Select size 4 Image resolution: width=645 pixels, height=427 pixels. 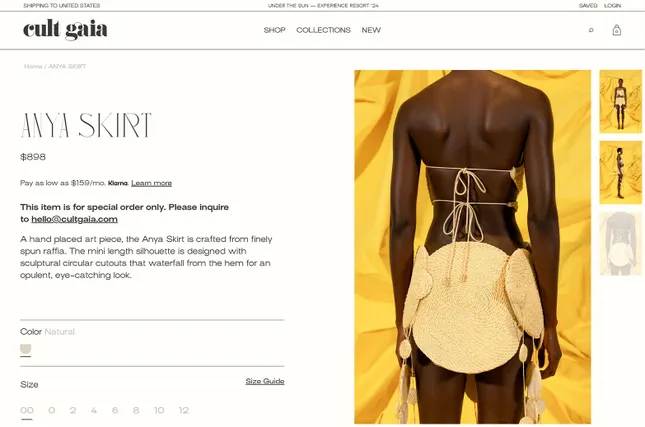click(x=94, y=410)
